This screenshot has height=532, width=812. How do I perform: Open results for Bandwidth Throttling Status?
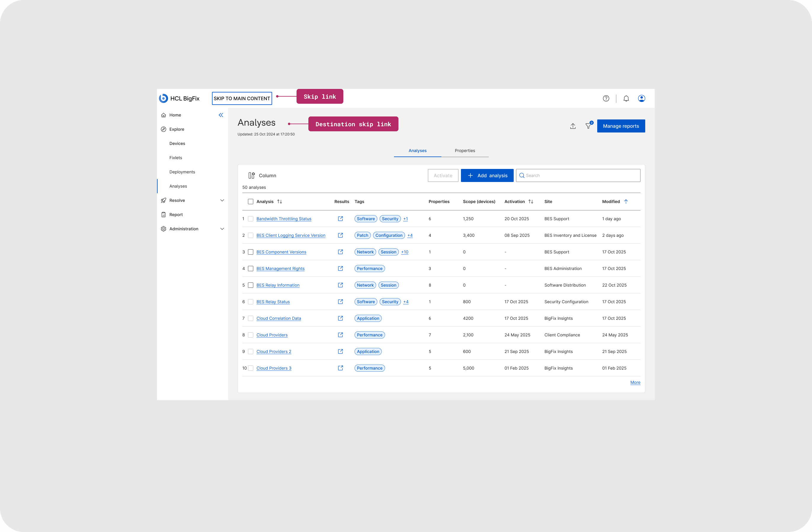click(340, 219)
